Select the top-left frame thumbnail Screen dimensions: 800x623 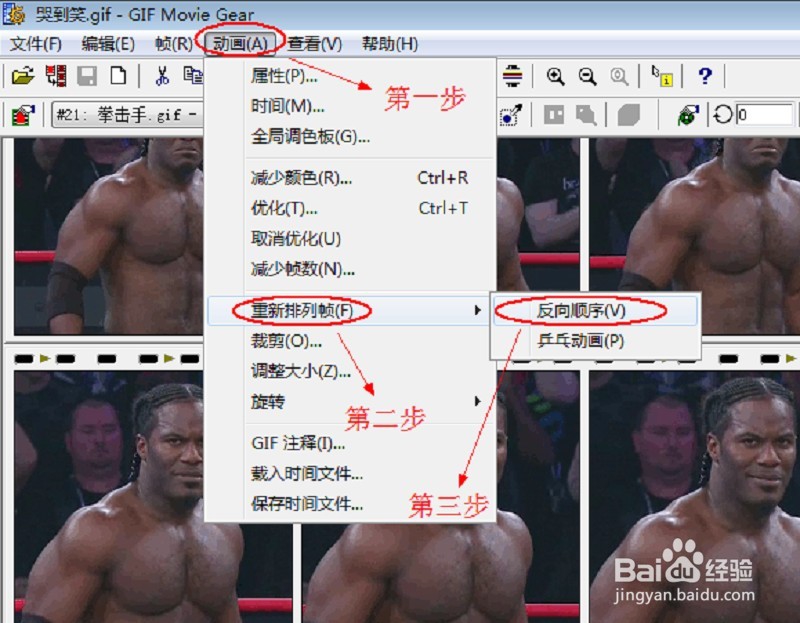(108, 236)
